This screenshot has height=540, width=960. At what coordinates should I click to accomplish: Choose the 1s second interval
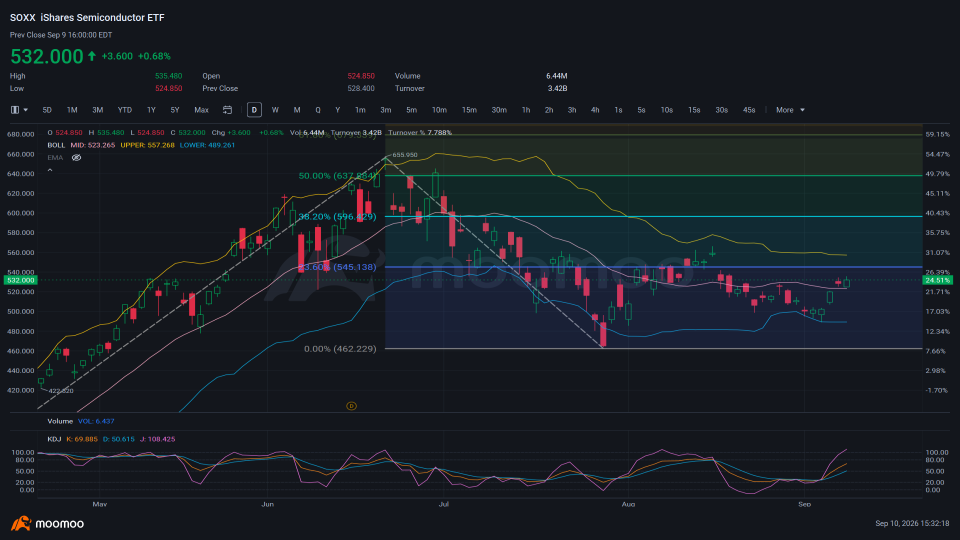point(618,110)
